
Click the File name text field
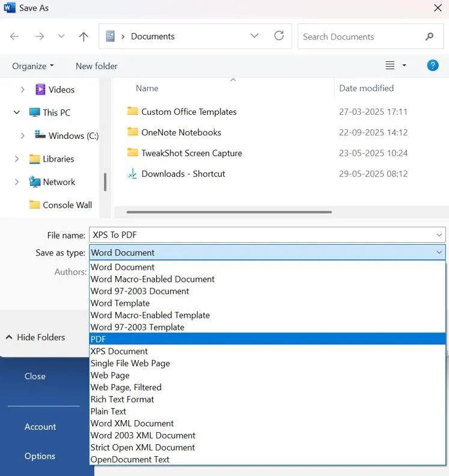[261, 235]
